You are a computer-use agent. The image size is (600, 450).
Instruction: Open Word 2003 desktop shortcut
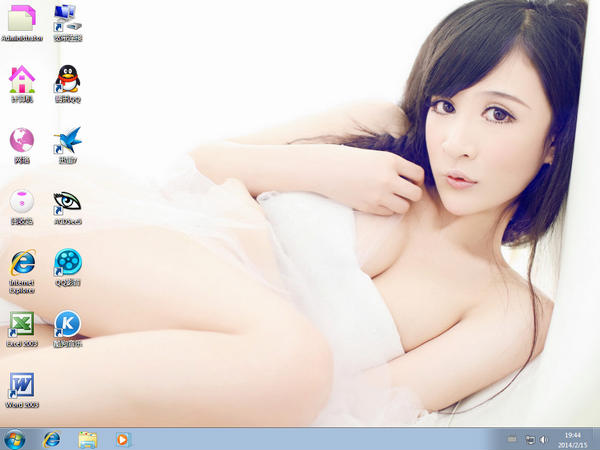(x=22, y=386)
